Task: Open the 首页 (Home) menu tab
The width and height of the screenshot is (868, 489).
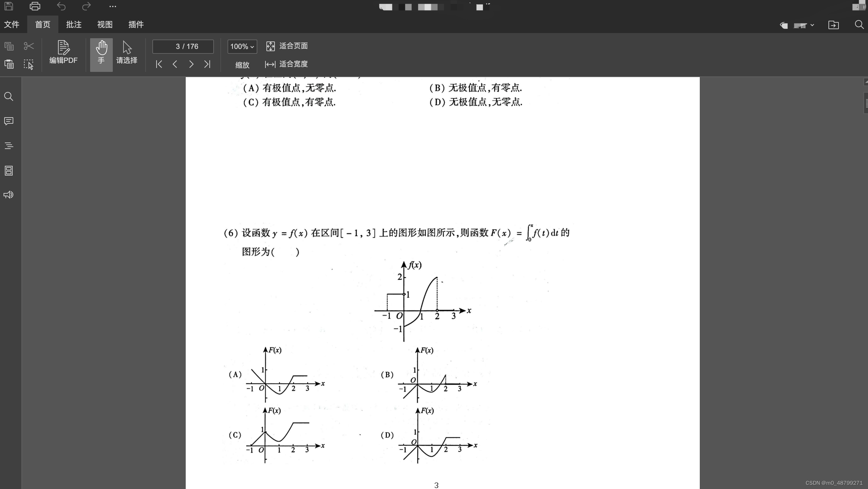Action: coord(42,24)
